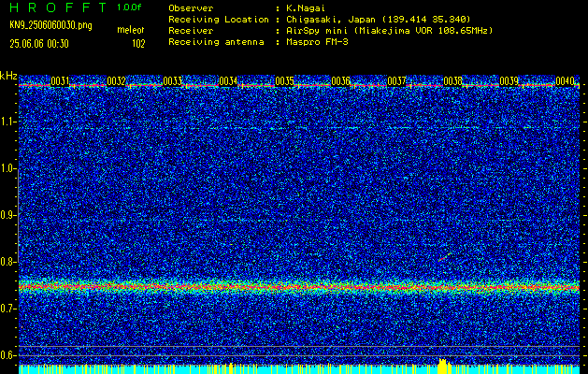Click the date 25.06.06 00:30
The width and height of the screenshot is (588, 374).
[x=39, y=44]
